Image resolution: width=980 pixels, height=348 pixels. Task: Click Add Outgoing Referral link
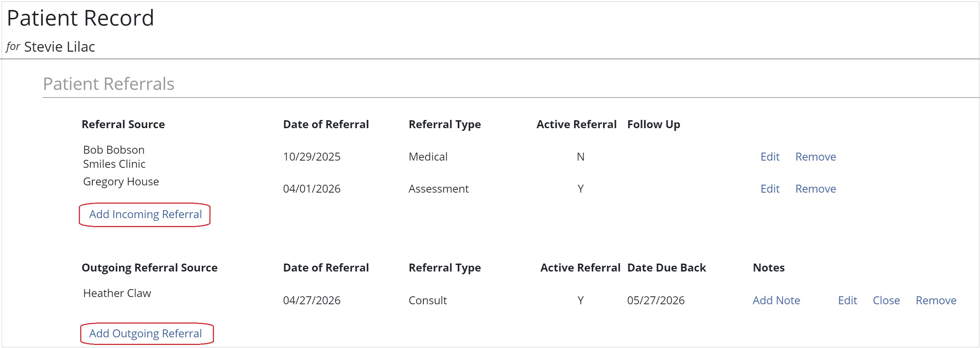click(x=145, y=334)
